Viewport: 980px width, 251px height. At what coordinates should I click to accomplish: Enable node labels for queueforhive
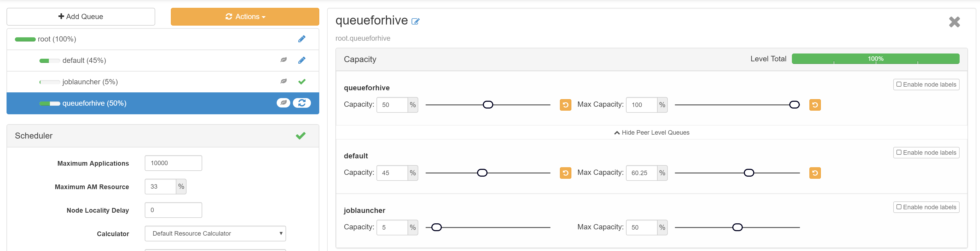[926, 85]
